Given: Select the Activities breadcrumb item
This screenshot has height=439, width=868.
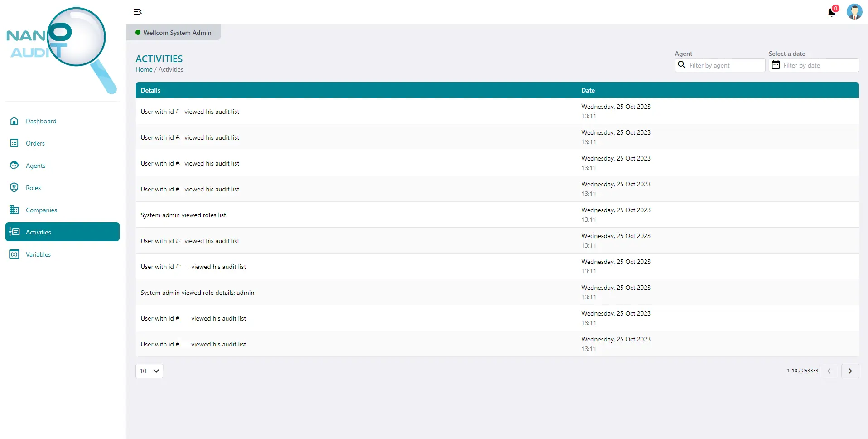Looking at the screenshot, I should 170,69.
